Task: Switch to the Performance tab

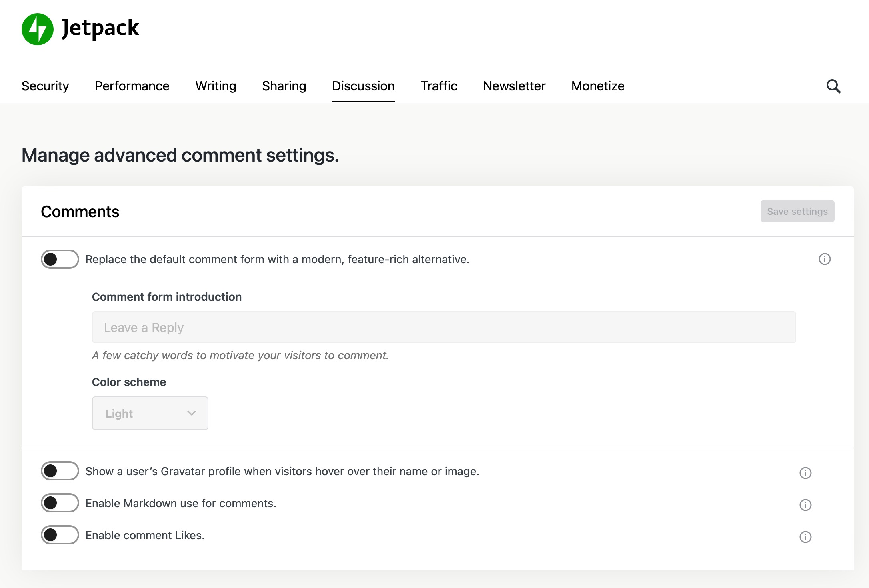Action: click(x=132, y=86)
